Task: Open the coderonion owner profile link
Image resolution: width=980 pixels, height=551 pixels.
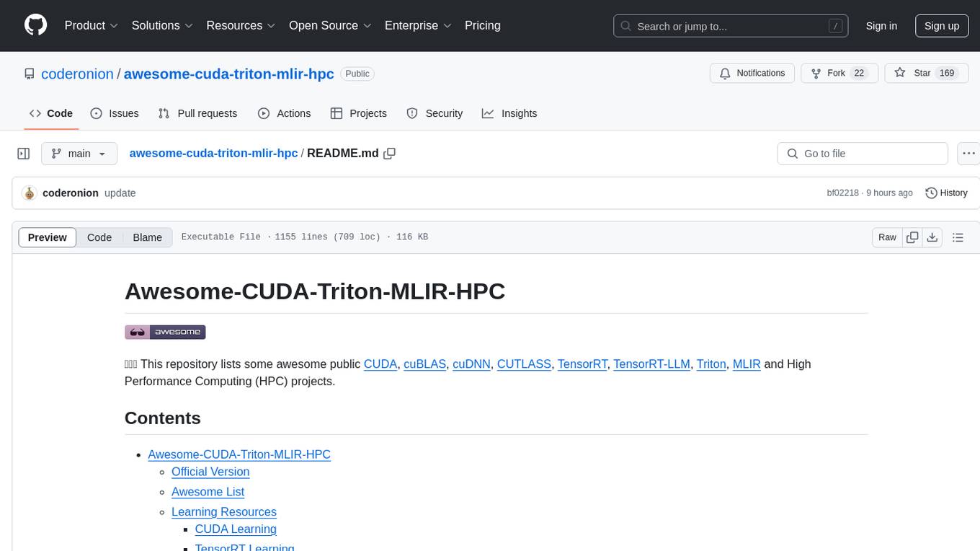Action: click(x=77, y=74)
